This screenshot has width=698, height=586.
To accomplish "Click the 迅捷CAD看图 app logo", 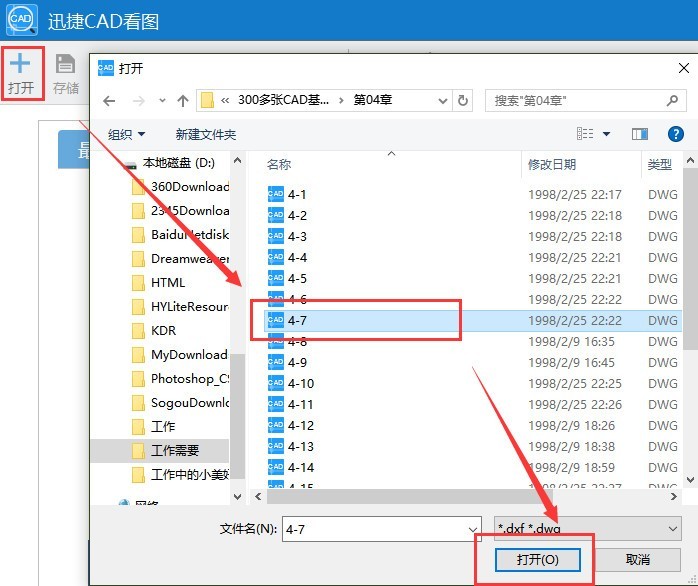I will pos(22,20).
